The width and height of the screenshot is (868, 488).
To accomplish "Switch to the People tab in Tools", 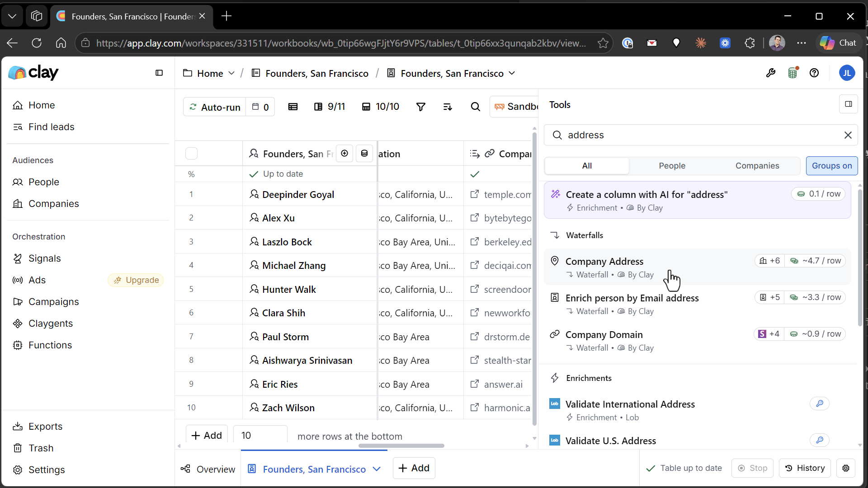I will click(672, 166).
